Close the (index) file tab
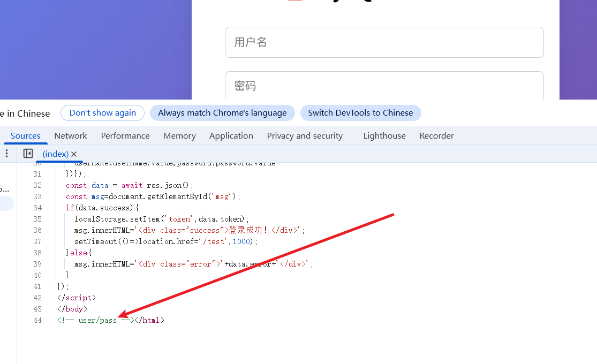The image size is (597, 364). point(74,154)
